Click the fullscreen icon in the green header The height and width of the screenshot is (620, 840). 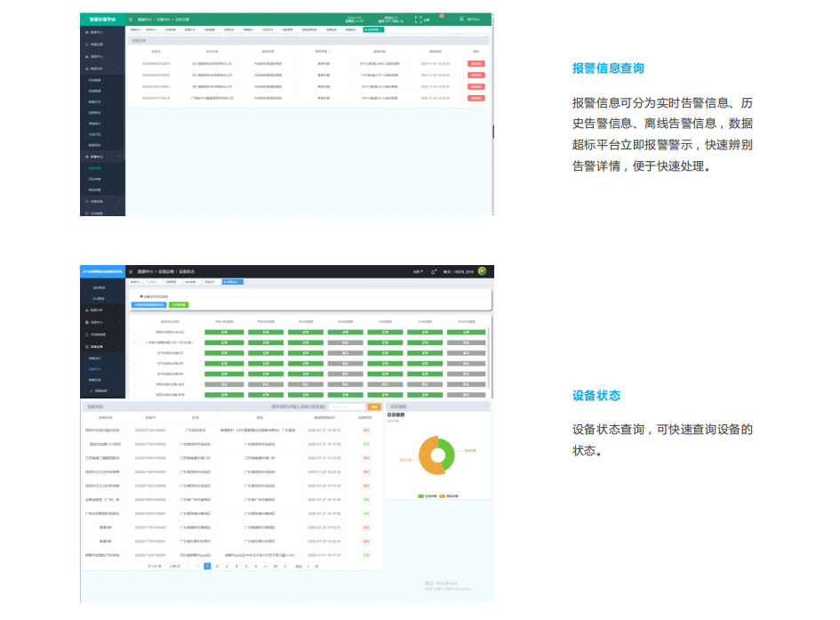[x=419, y=20]
